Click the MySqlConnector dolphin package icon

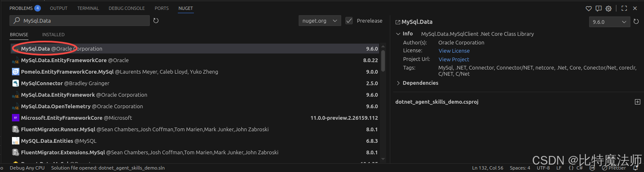pos(15,83)
